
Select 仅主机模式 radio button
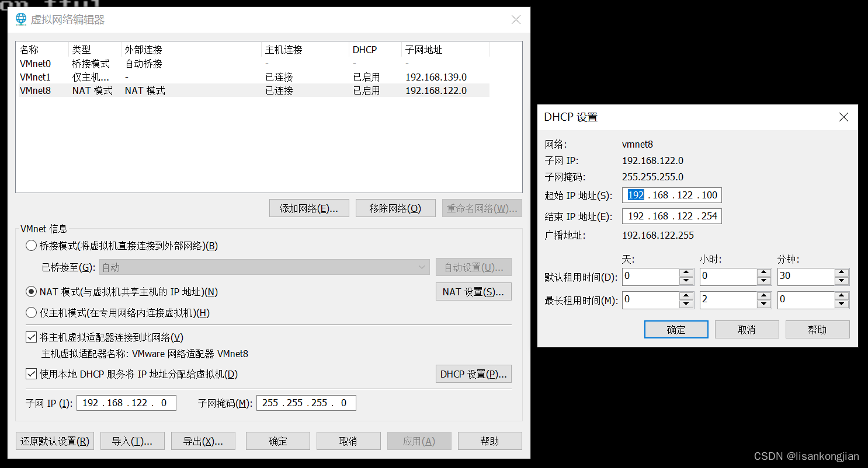pyautogui.click(x=31, y=313)
